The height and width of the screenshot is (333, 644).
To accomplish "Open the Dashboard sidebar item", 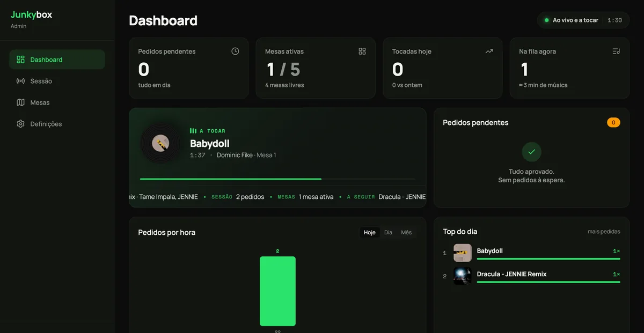I will pos(57,60).
